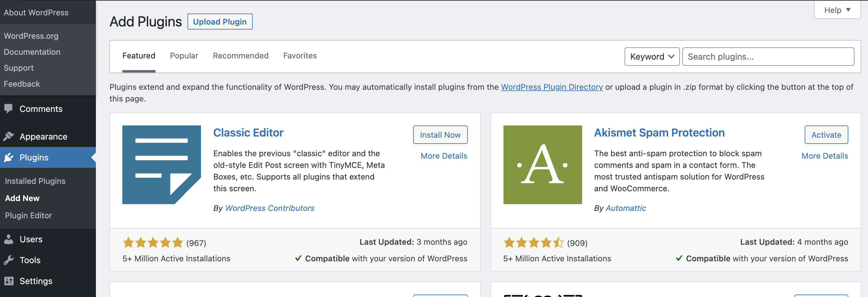Go to Installed Plugins submenu
The image size is (868, 297).
tap(35, 181)
